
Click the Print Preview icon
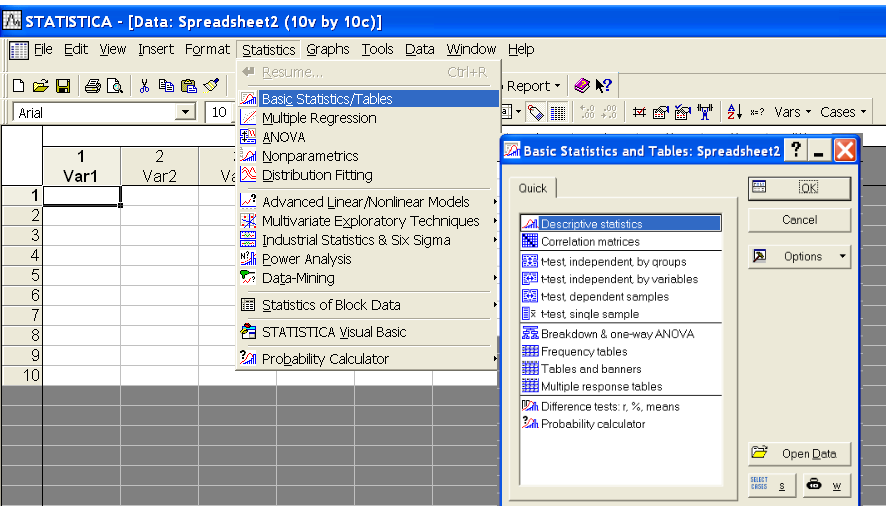[115, 86]
